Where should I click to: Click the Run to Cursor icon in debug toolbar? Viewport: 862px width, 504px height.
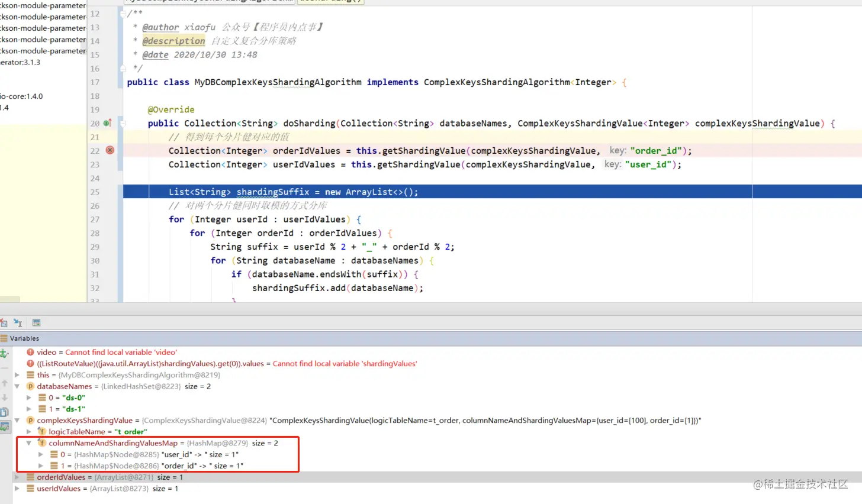pos(18,323)
